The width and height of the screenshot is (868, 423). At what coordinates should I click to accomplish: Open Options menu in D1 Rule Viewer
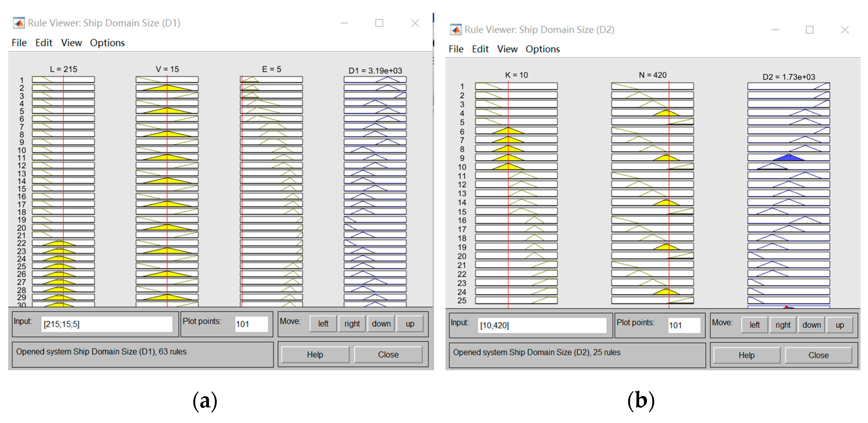107,43
